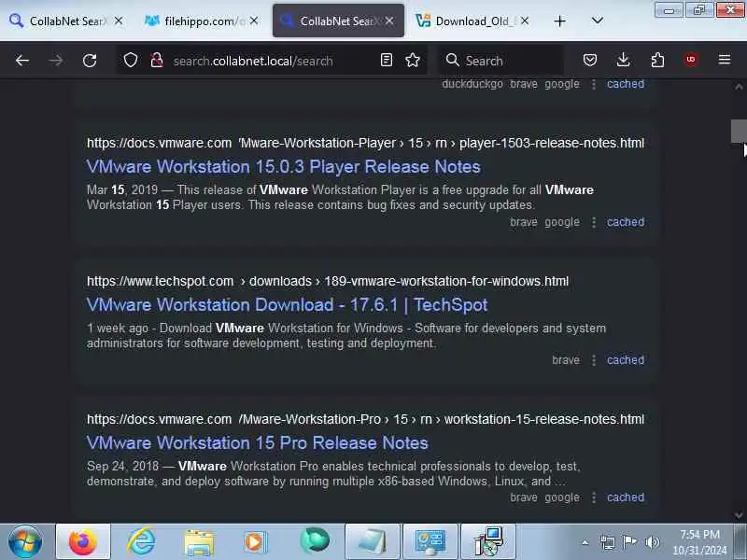
Task: Close the first CollabNet Search tab
Action: coord(119,21)
